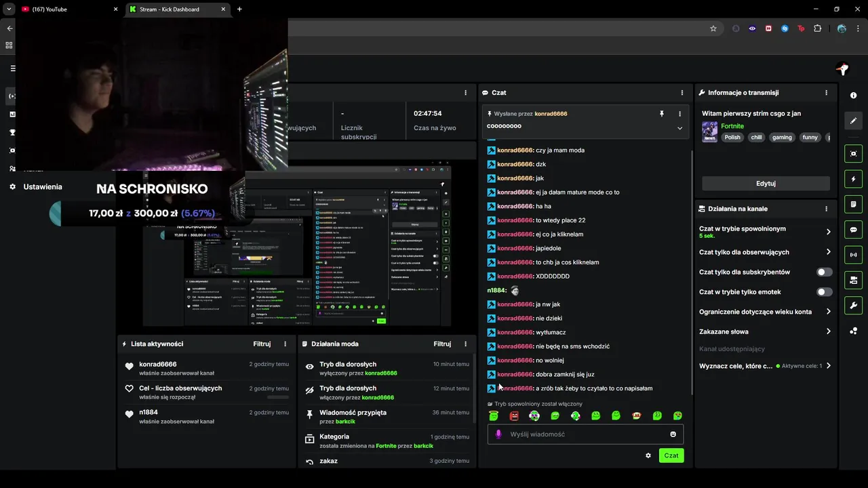Open the Fortnite category link
Image resolution: width=868 pixels, height=488 pixels.
coord(732,126)
